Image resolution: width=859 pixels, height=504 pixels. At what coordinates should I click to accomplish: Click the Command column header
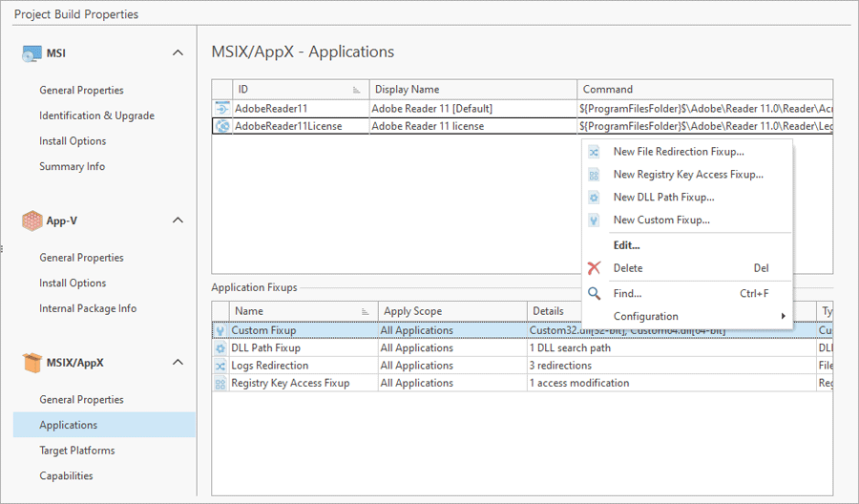(705, 90)
